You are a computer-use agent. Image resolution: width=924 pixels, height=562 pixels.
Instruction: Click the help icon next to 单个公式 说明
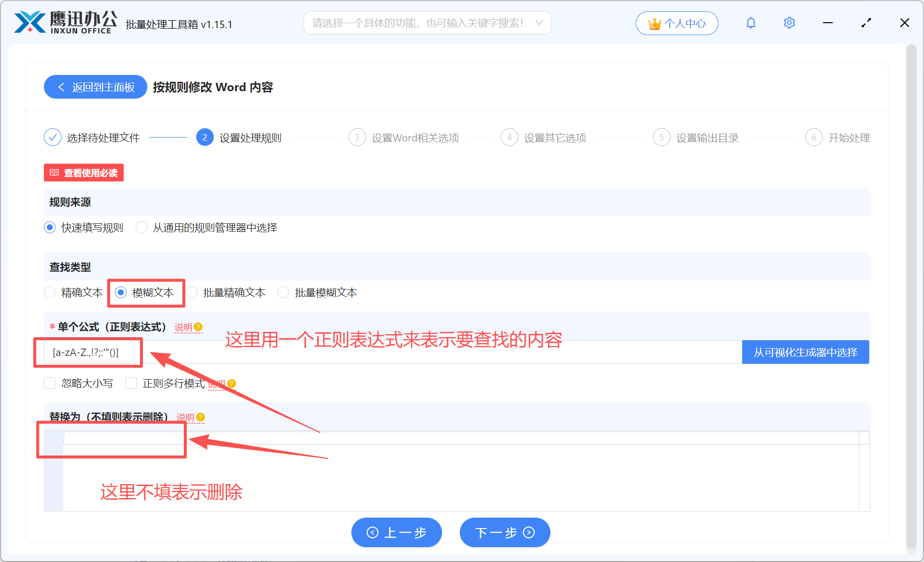click(198, 327)
